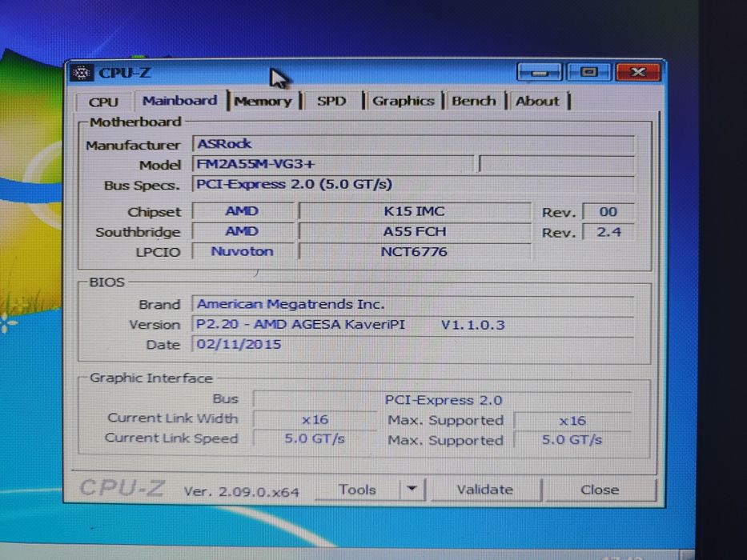The width and height of the screenshot is (747, 560).
Task: Open the Graphics tab
Action: pos(403,101)
